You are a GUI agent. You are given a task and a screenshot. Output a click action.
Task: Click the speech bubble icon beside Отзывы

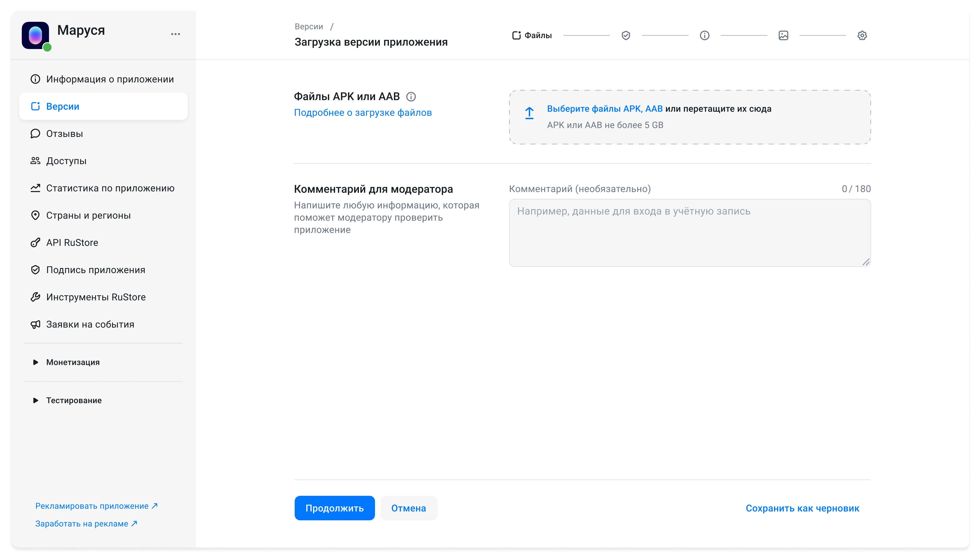[x=35, y=133]
